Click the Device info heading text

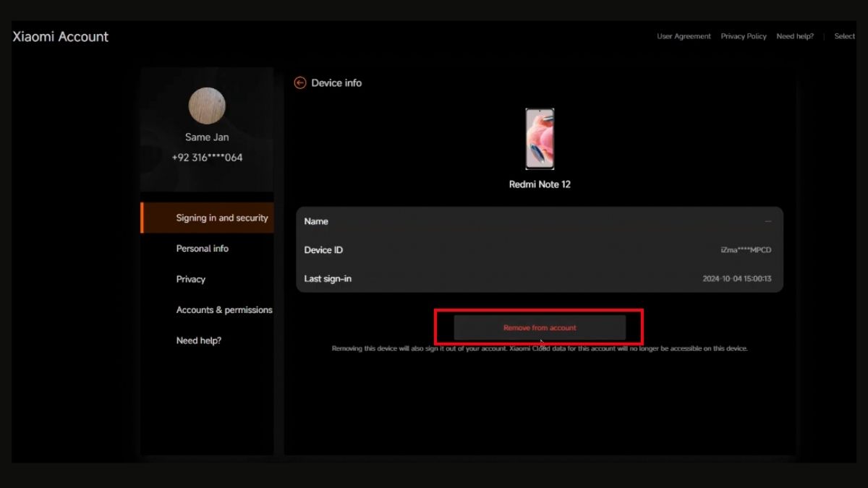[336, 83]
